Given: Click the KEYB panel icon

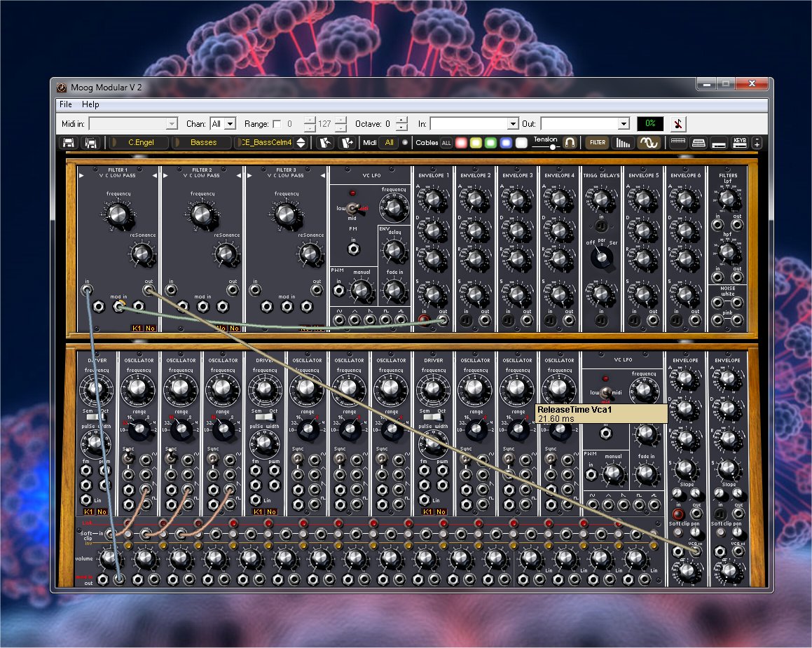Looking at the screenshot, I should pos(740,142).
